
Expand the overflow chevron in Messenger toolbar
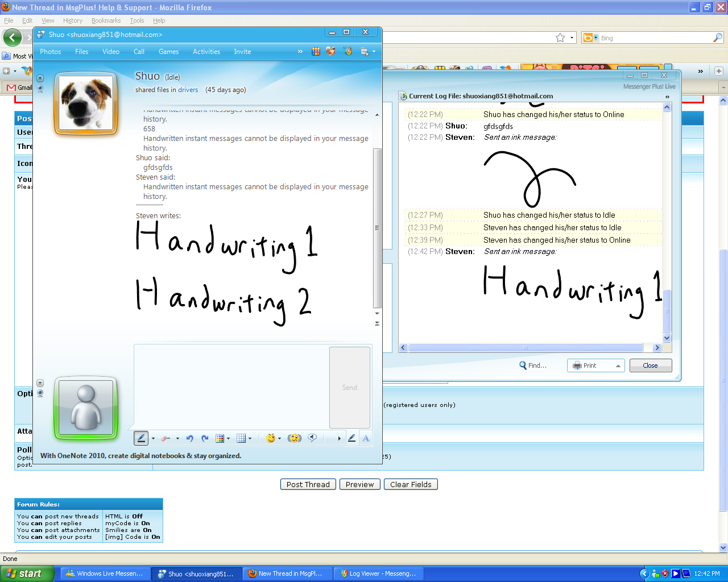tap(300, 52)
